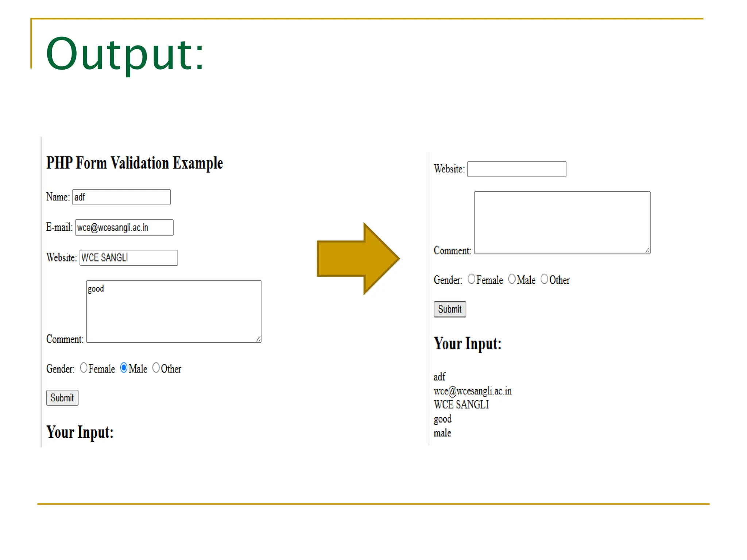Screen dimensions: 747x560
Task: Click the Comment textarea containing good
Action: click(174, 311)
